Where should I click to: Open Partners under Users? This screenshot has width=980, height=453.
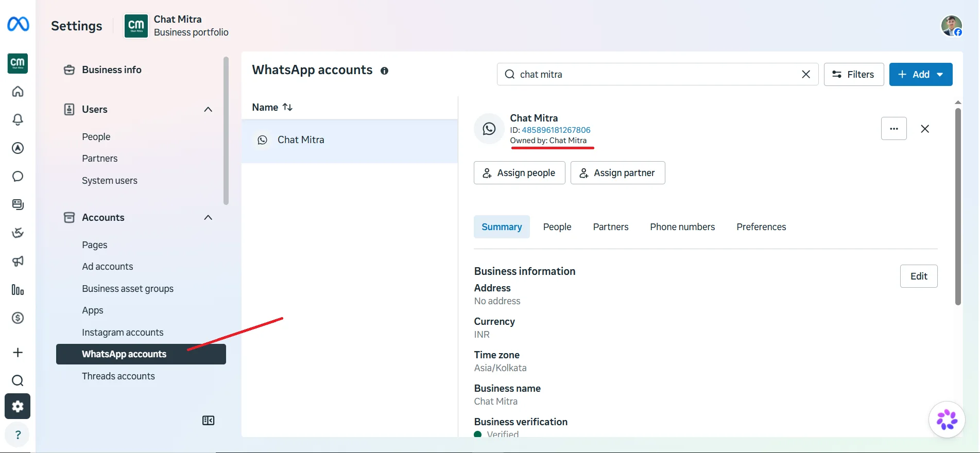[x=100, y=158]
